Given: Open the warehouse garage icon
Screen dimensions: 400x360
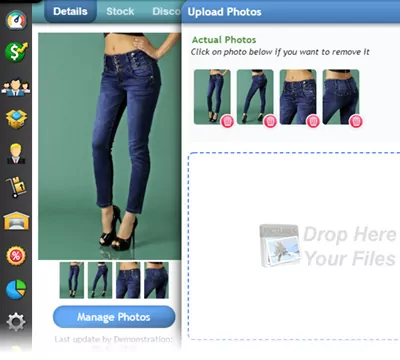Looking at the screenshot, I should coord(16,221).
